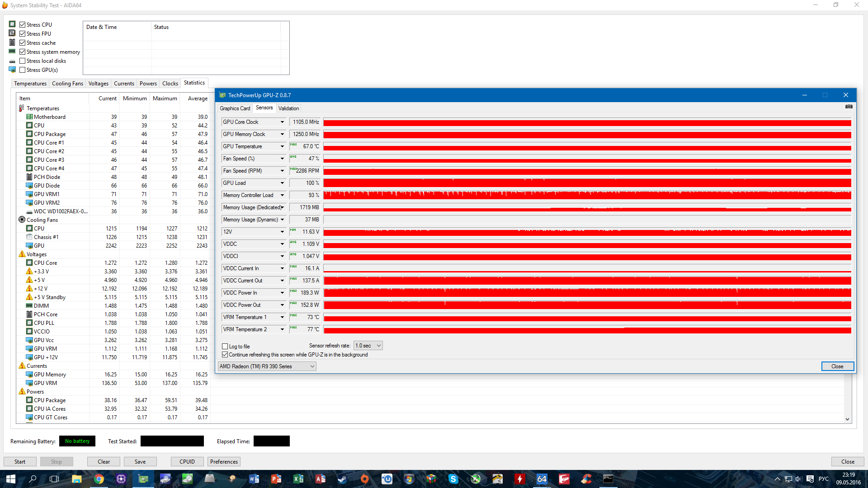868x488 pixels.
Task: Open the Sensor refresh rate dropdown
Action: (368, 346)
